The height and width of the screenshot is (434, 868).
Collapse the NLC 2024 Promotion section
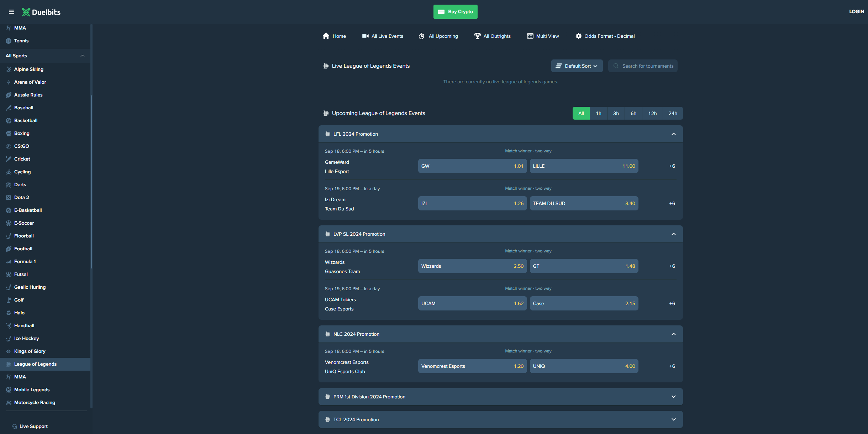click(x=674, y=334)
